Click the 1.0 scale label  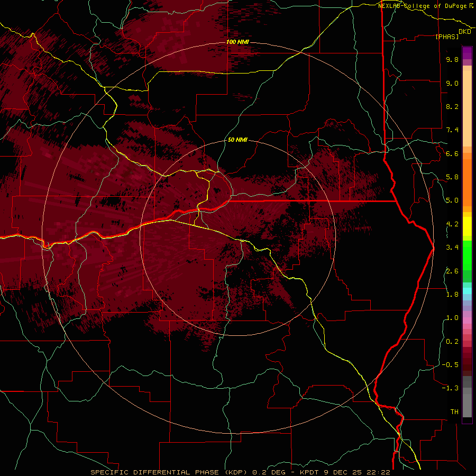coord(452,318)
